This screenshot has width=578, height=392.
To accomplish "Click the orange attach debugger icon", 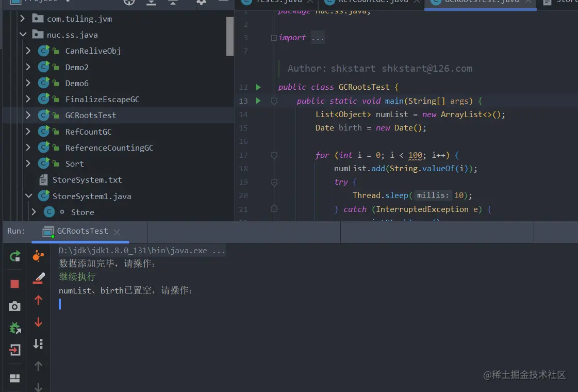I will tap(38, 255).
